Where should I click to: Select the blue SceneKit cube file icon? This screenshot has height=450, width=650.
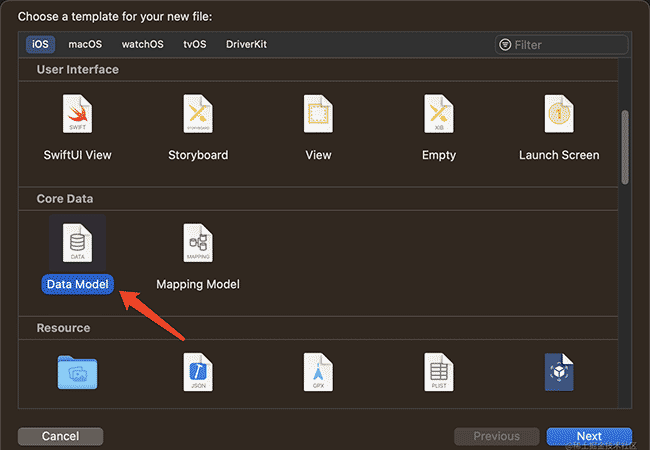coord(559,372)
